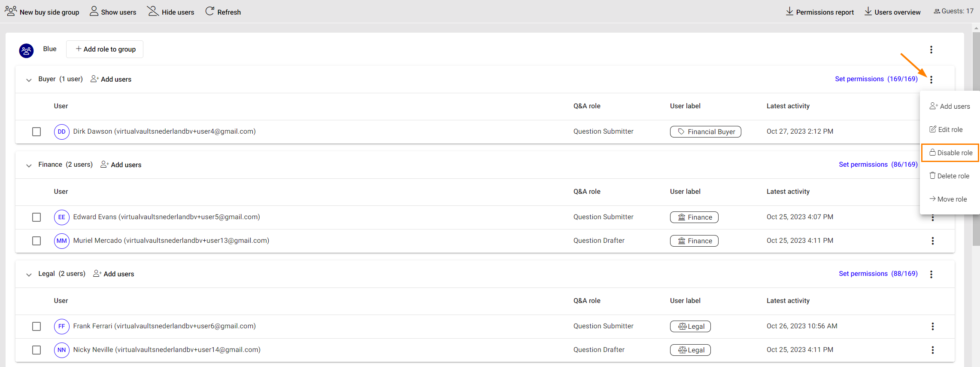Click the vertical scrollbar thumb
980x367 pixels.
click(x=976, y=138)
